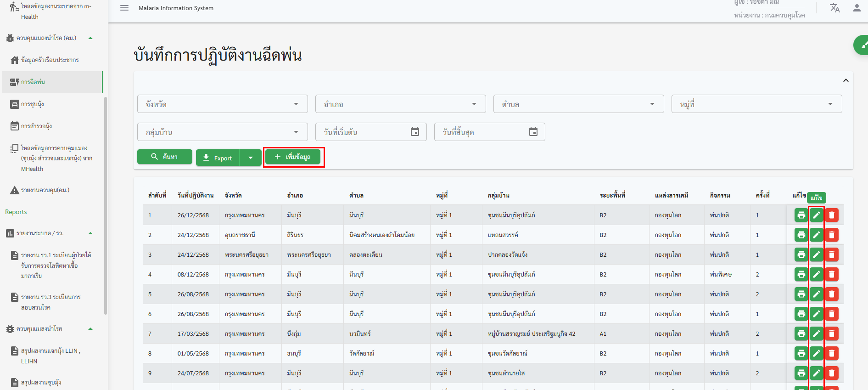Open the จังหวัด dropdown

tap(222, 104)
